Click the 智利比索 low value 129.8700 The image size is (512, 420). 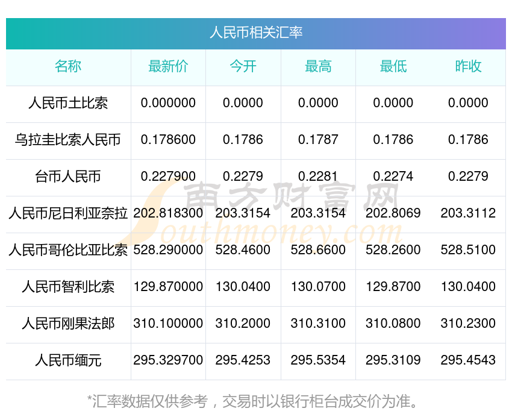(x=393, y=287)
